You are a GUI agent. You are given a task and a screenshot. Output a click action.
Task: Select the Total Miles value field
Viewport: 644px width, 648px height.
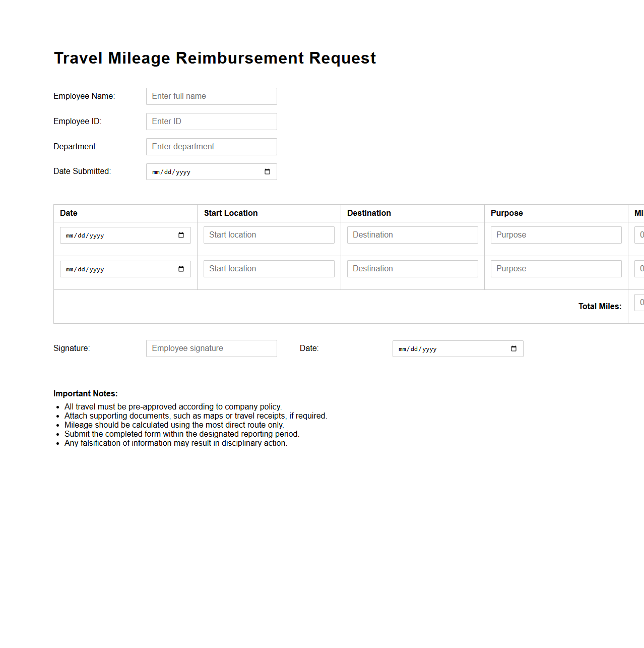click(x=639, y=303)
